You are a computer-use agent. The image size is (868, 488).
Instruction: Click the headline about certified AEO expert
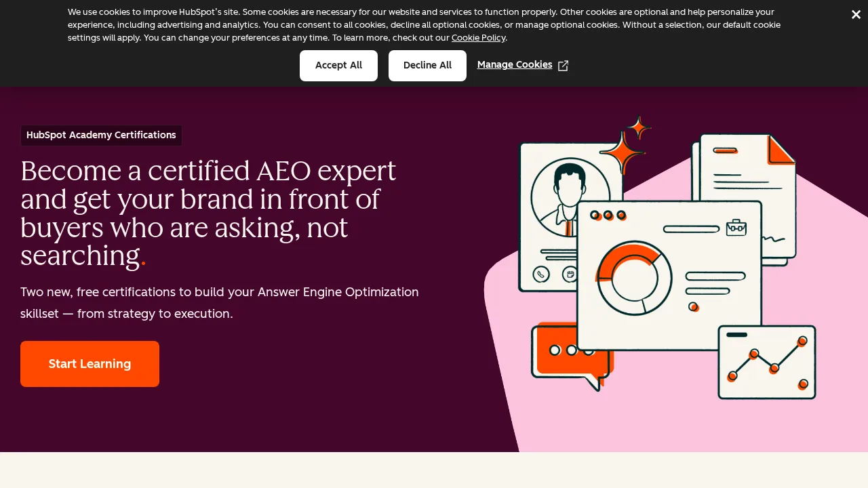(x=208, y=213)
